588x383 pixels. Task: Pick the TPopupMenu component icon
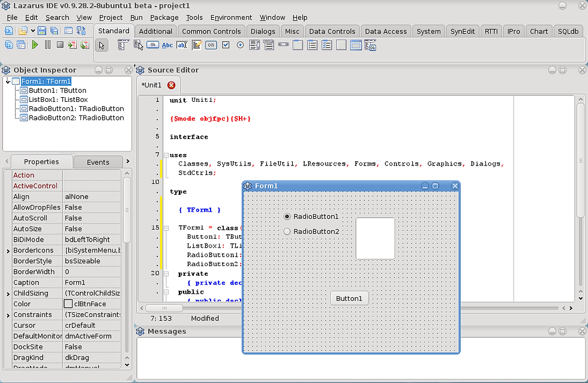pyautogui.click(x=139, y=46)
